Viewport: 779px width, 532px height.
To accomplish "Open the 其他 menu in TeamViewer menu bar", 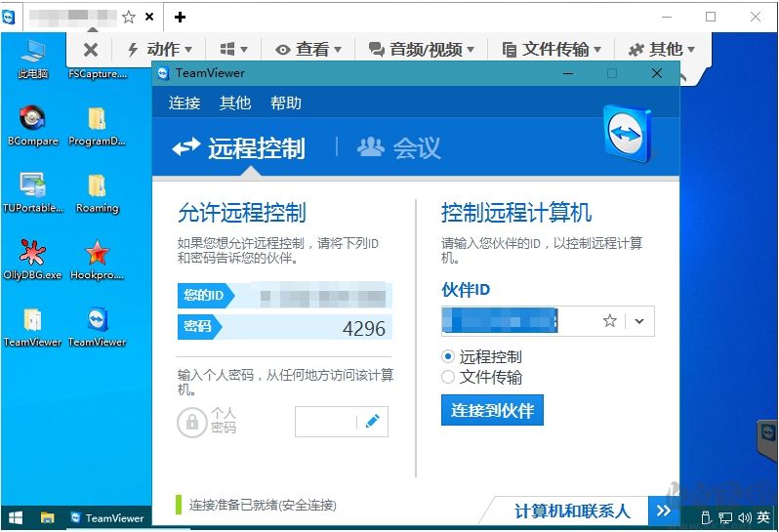I will pos(235,102).
